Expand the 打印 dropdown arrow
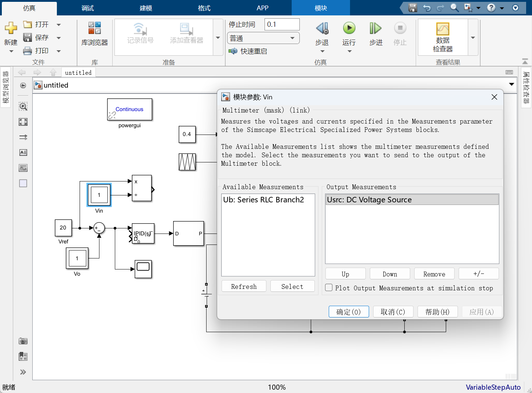 coord(59,51)
